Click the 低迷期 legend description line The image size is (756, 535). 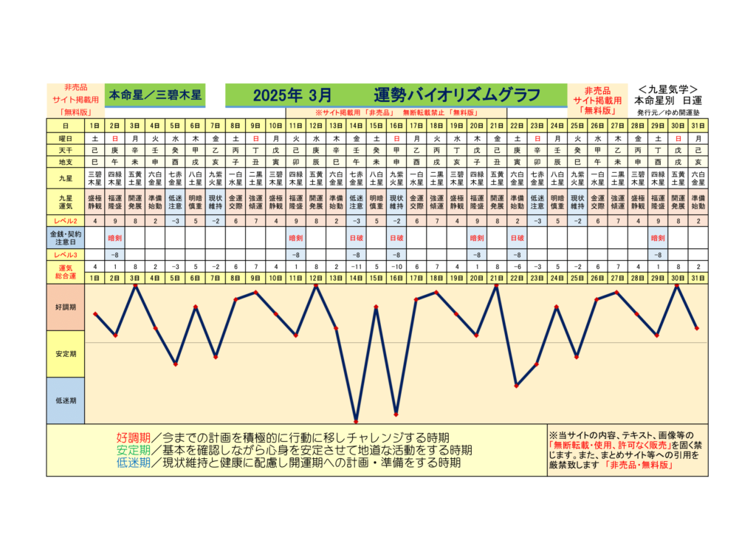(289, 463)
